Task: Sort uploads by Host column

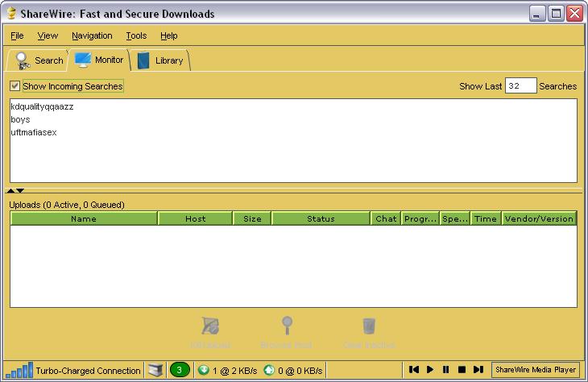Action: [x=195, y=218]
